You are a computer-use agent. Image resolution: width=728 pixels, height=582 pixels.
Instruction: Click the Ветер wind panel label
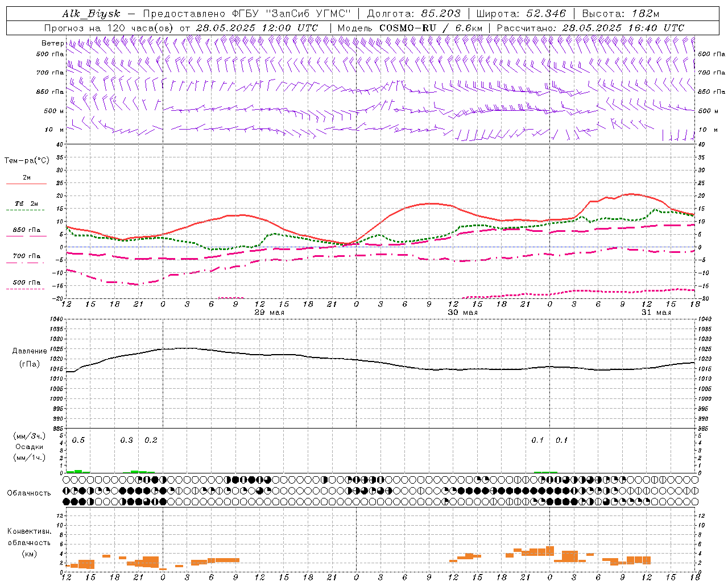(52, 43)
